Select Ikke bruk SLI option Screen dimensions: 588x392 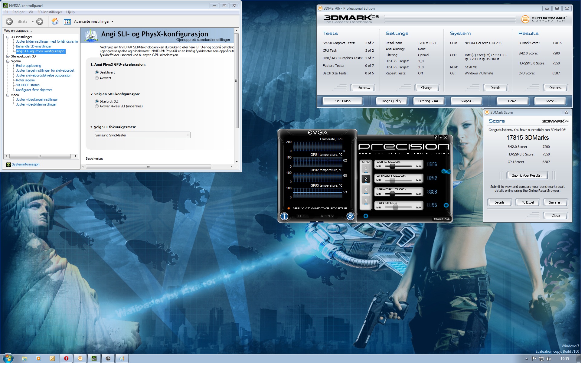click(x=97, y=101)
